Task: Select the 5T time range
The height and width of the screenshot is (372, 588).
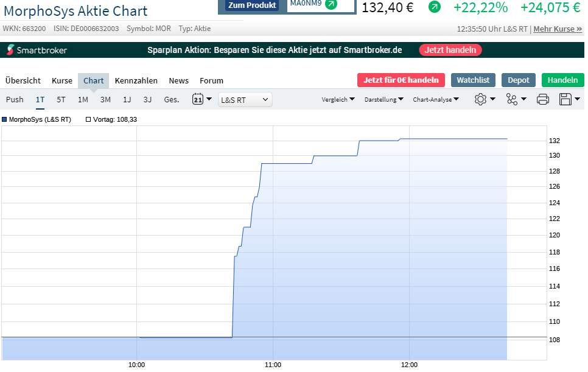Action: [x=61, y=99]
